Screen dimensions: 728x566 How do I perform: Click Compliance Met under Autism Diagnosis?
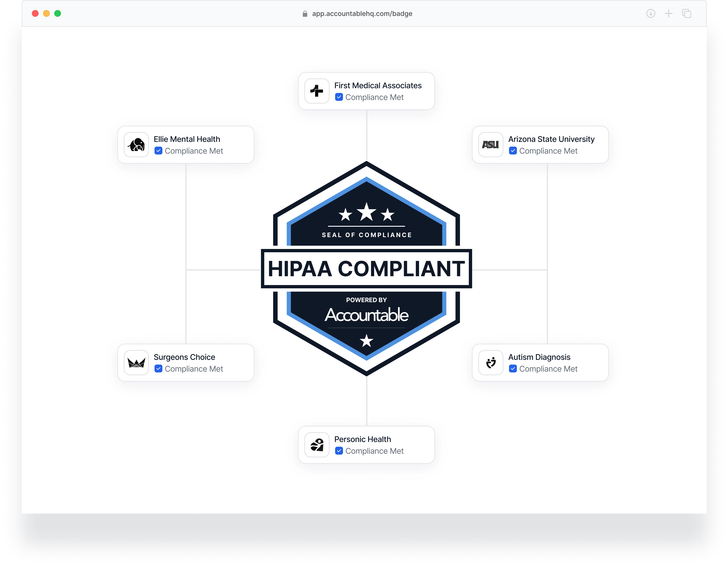click(548, 369)
